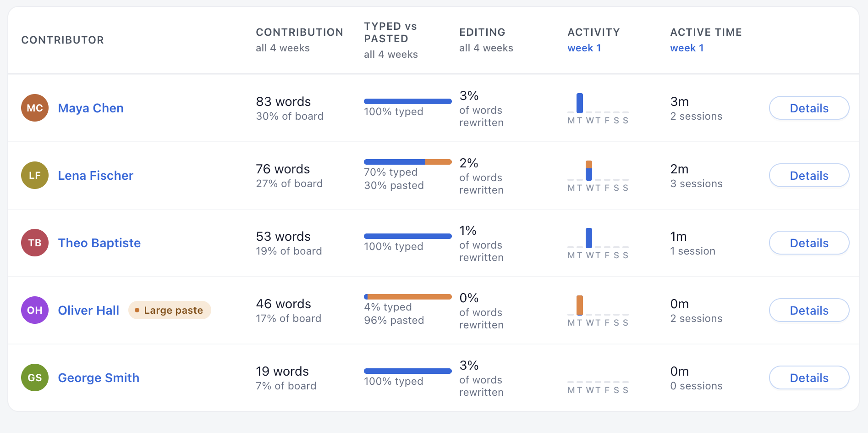Click the Large paste badge

tap(170, 310)
